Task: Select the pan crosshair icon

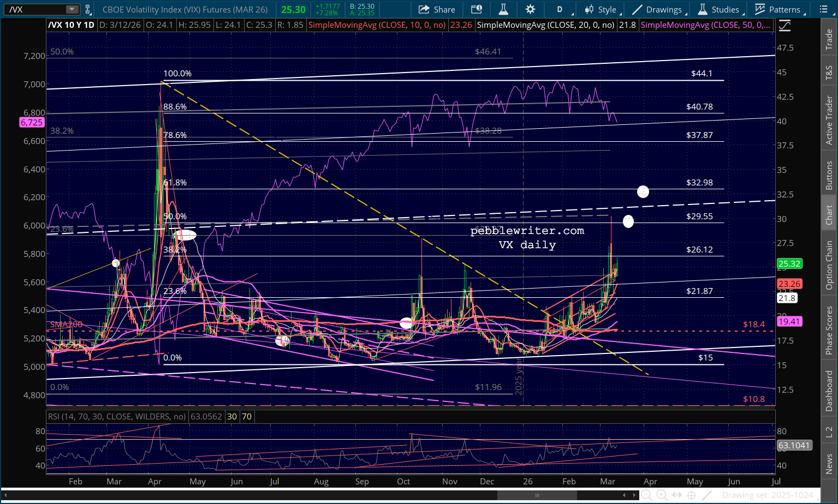Action: (691, 495)
